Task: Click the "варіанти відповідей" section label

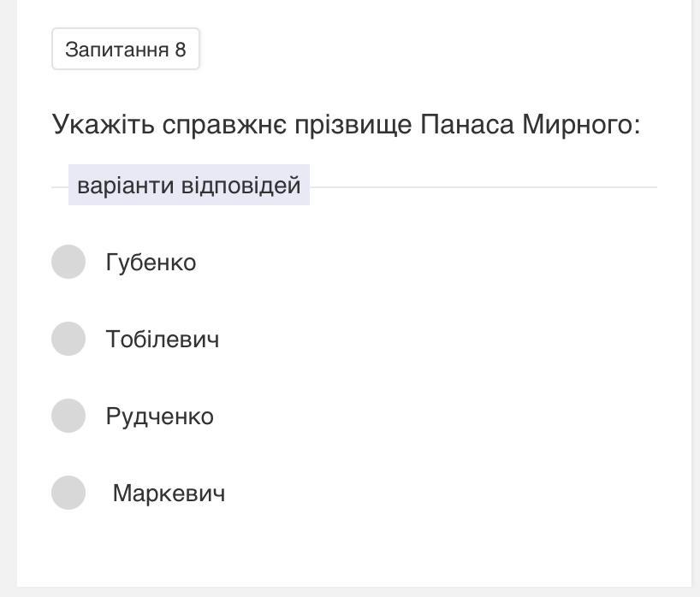Action: click(188, 186)
